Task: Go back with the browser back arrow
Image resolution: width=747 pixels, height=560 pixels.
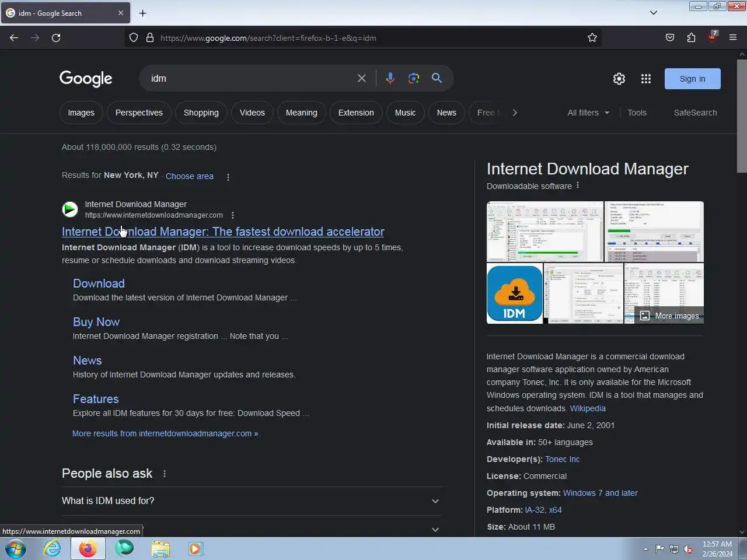Action: 14,37
